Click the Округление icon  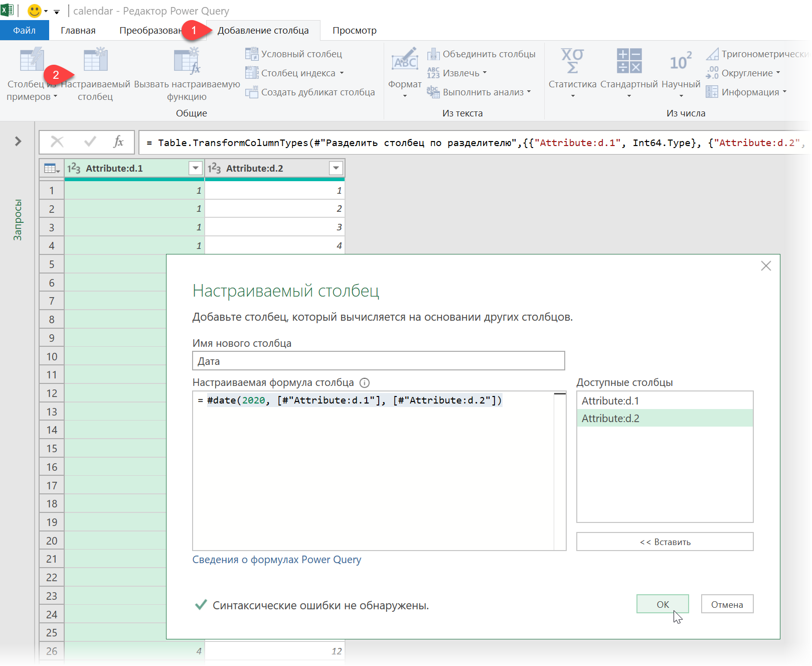pos(712,73)
